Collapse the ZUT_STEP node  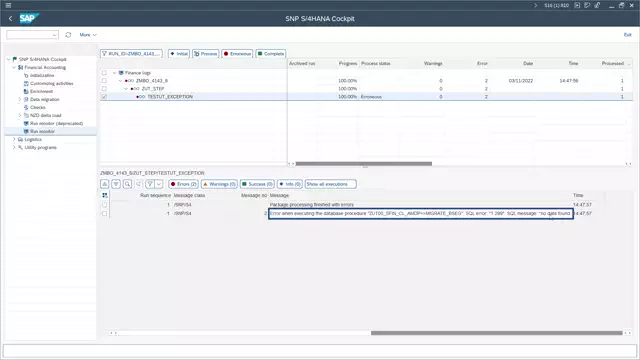[126, 89]
